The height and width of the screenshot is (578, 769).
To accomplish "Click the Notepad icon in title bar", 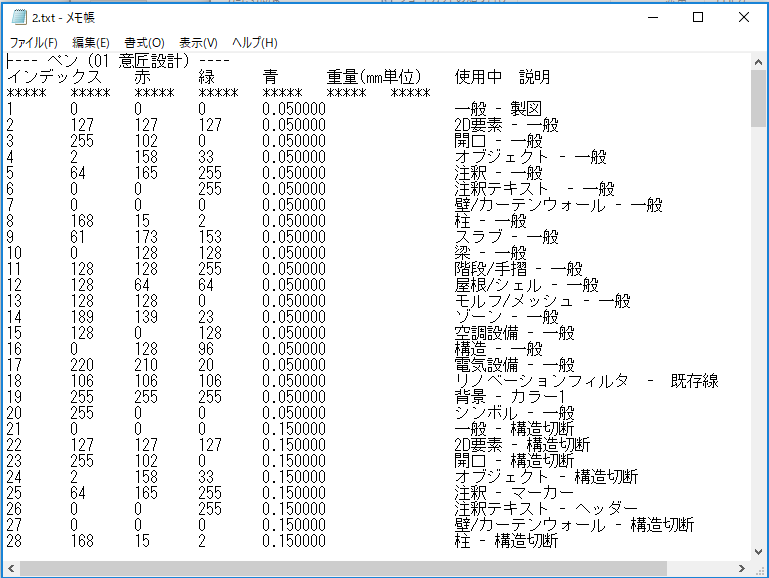I will (19, 18).
